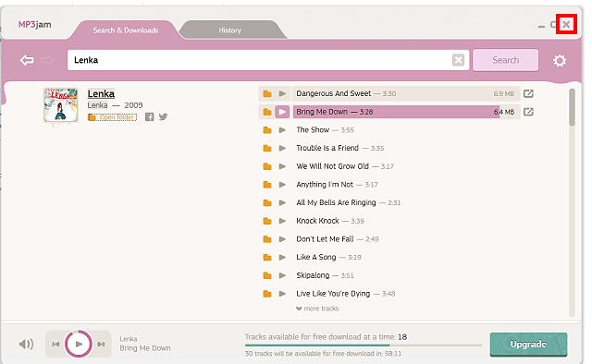This screenshot has height=364, width=592.
Task: Download Anything I'm Not track
Action: [x=267, y=185]
